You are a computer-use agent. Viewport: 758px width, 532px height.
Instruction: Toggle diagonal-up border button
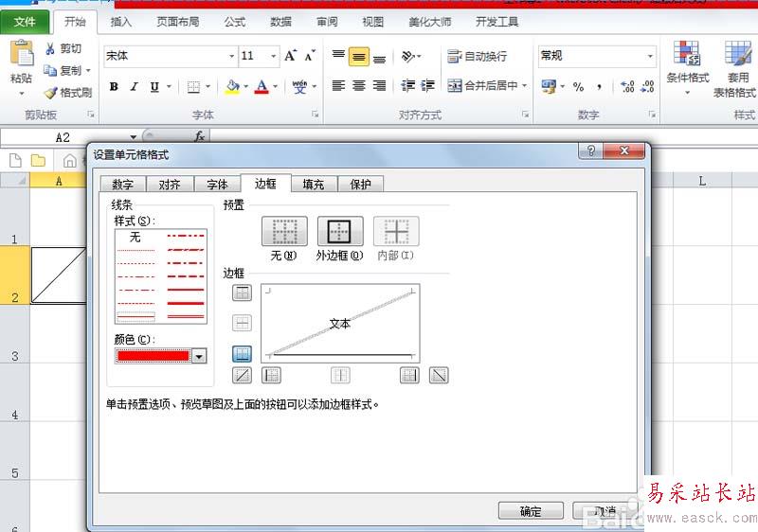click(x=242, y=375)
